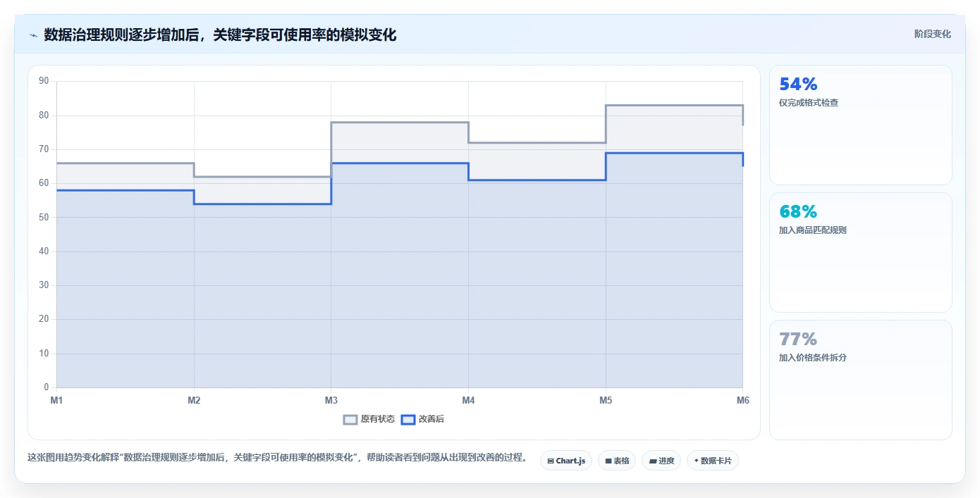Screen dimensions: 980x498
Task: Click the M1 x-axis label
Action: pyautogui.click(x=56, y=400)
